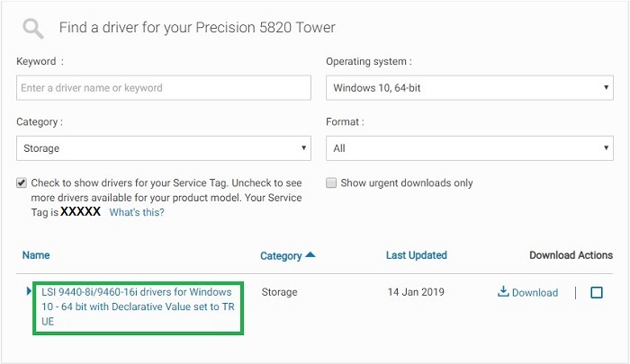Click the Download link
Viewport: 630px width, 364px height.
pyautogui.click(x=535, y=293)
